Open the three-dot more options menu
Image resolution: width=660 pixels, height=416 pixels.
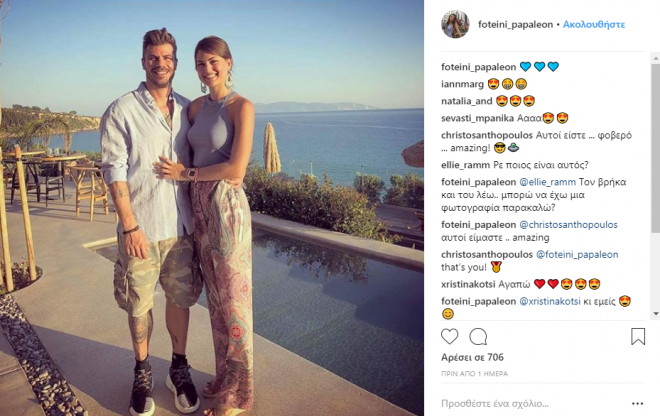[637, 403]
